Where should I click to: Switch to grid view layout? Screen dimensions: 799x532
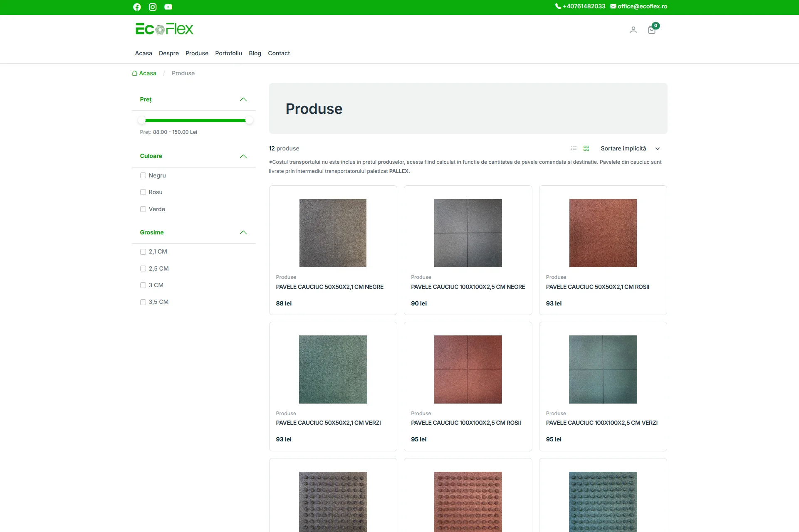[586, 148]
